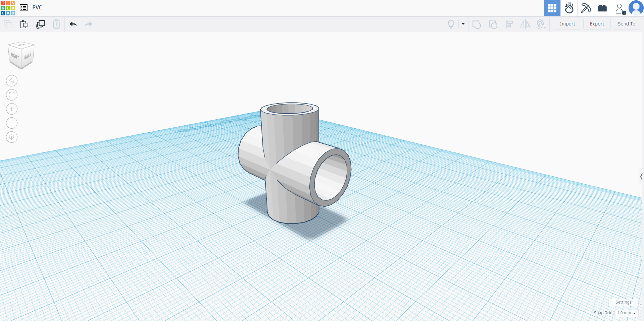Open the Snap Grid 1.0 mm dropdown
644x321 pixels.
626,313
